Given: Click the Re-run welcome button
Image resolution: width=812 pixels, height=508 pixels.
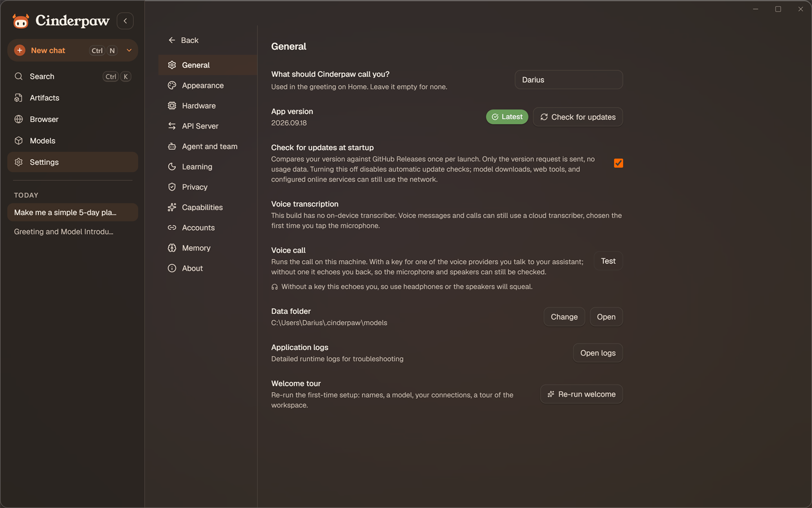Looking at the screenshot, I should (581, 394).
